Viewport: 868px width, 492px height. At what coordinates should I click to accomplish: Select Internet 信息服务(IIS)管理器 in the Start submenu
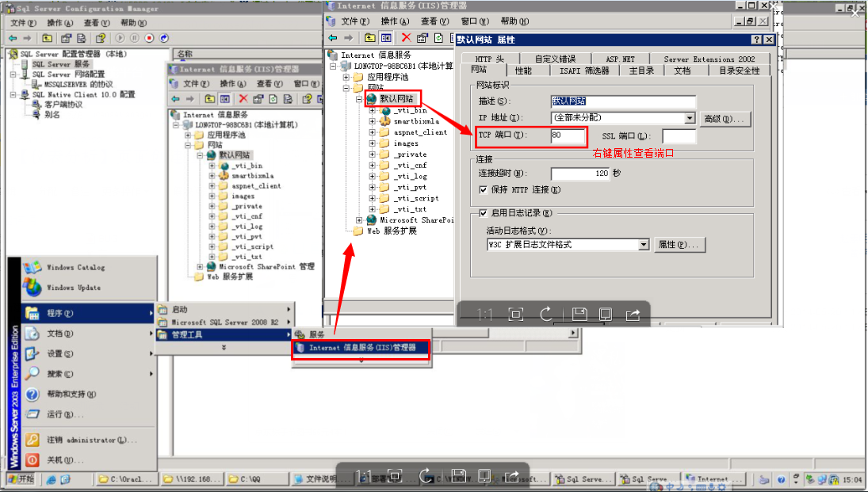click(361, 348)
